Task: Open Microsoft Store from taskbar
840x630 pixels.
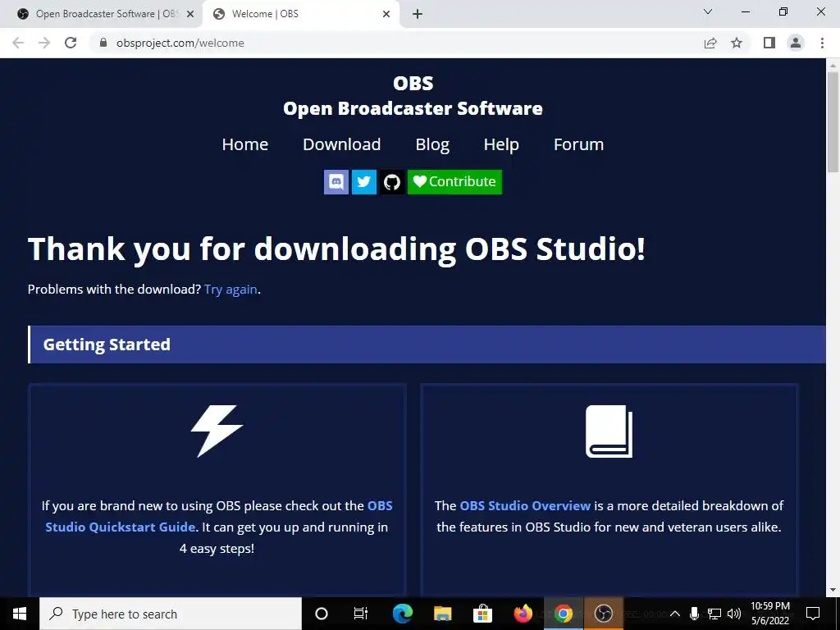Action: click(482, 614)
